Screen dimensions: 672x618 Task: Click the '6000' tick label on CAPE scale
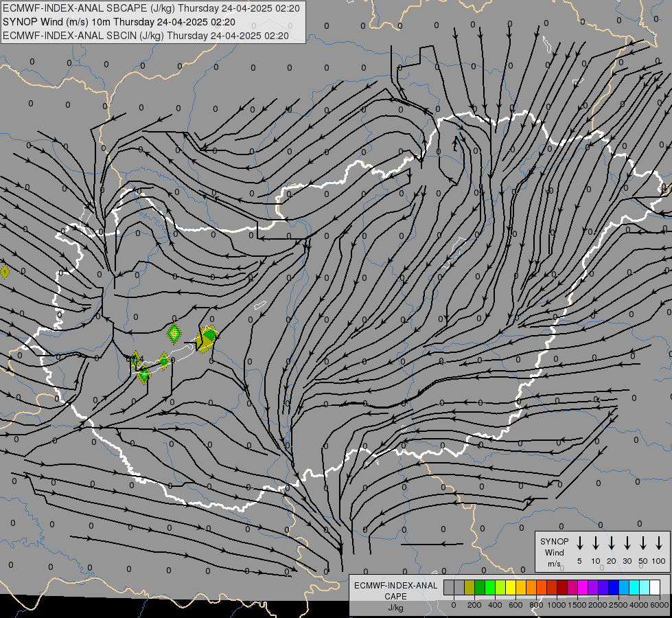[x=660, y=605]
